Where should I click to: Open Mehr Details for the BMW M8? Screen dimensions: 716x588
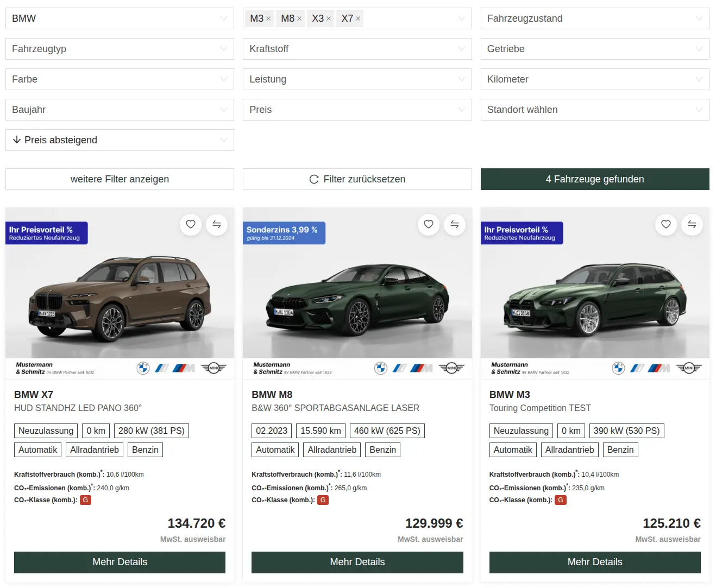[x=357, y=562]
